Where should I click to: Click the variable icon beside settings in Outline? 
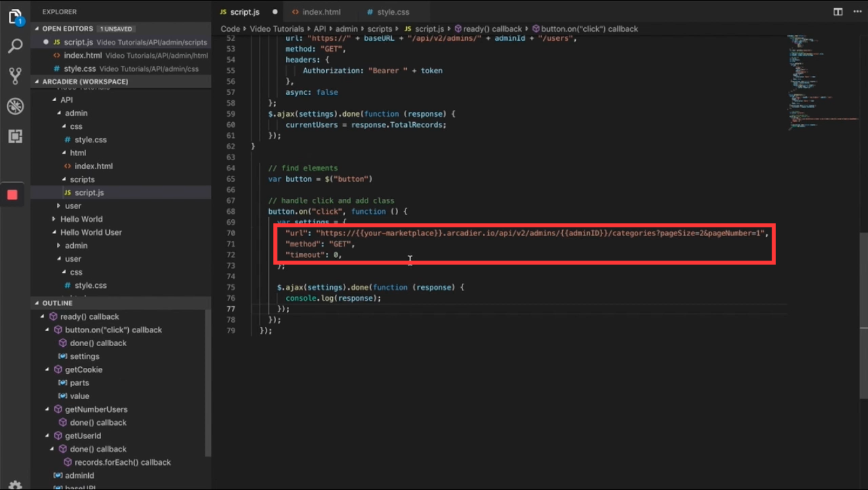(x=63, y=356)
